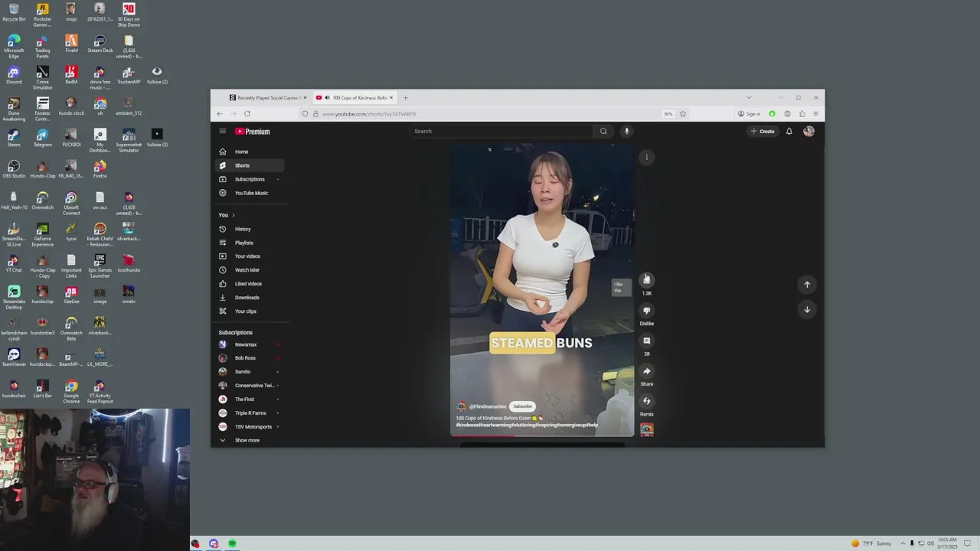Go to the previous short with up arrow
This screenshot has height=551, width=980.
click(807, 285)
